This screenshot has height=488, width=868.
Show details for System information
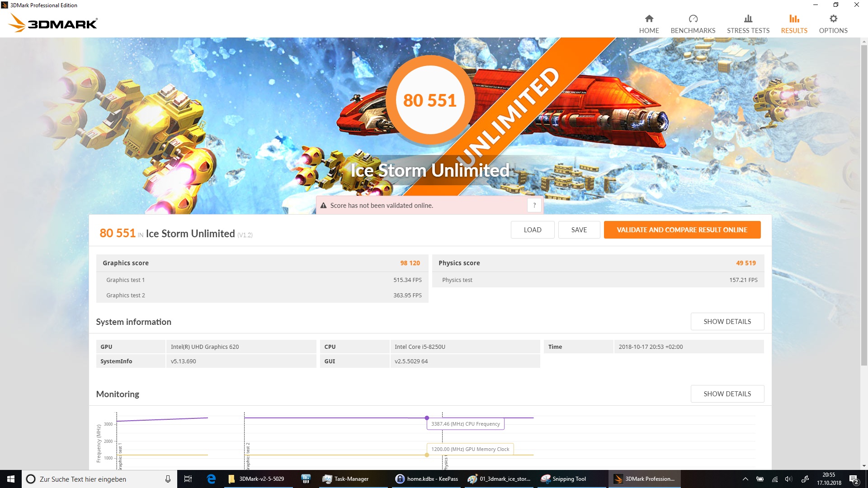[727, 321]
